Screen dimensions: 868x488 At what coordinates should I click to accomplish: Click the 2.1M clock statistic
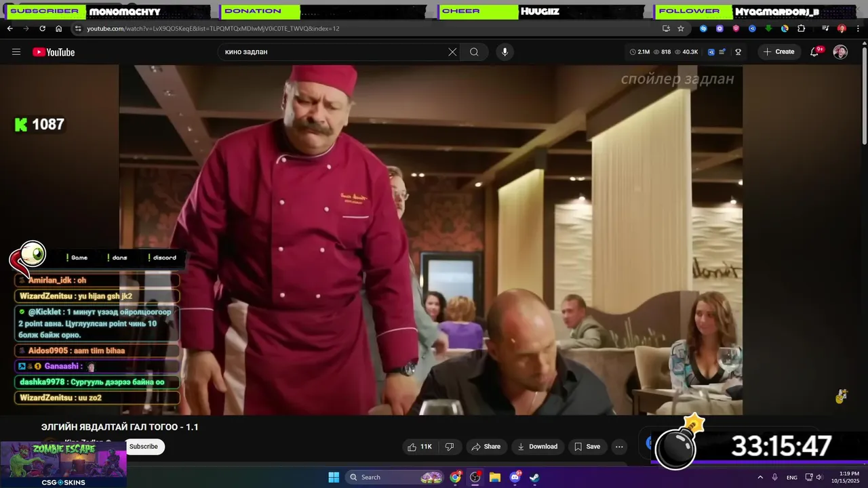tap(639, 52)
